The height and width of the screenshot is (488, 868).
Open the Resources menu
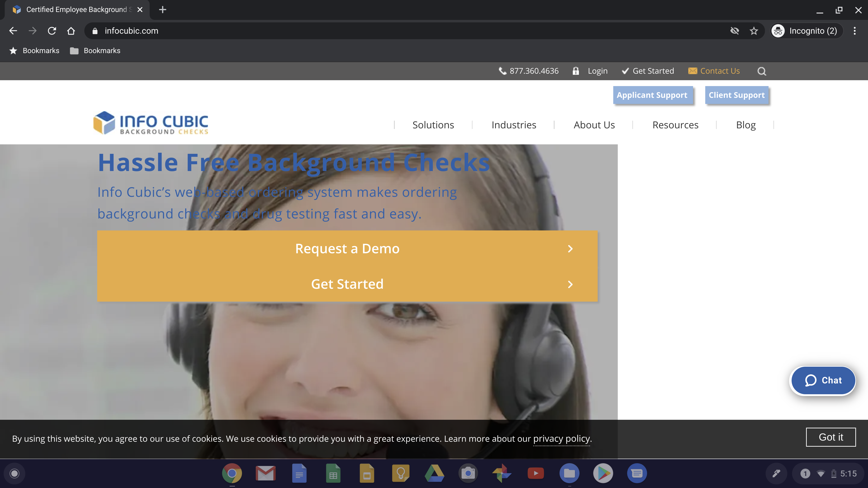tap(676, 125)
